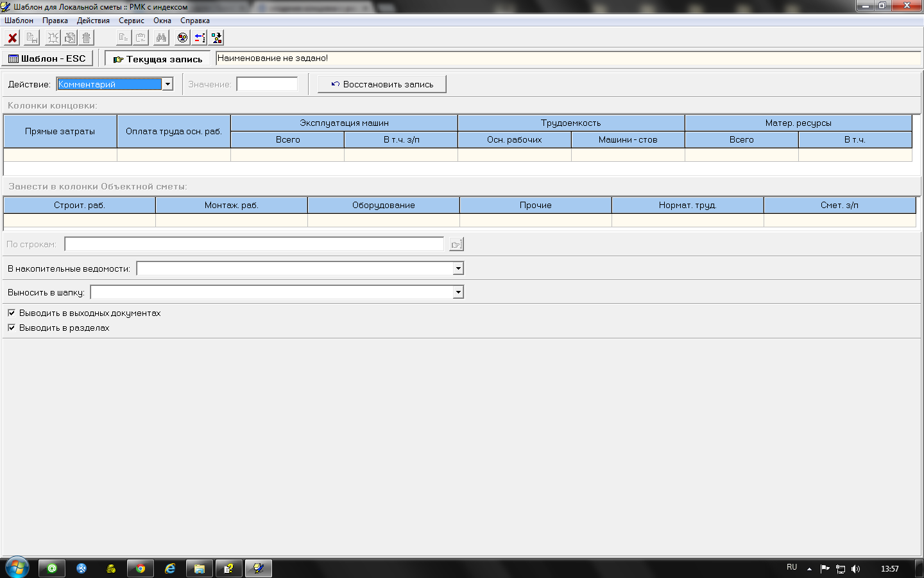Uncheck Выводить в разделах

12,328
